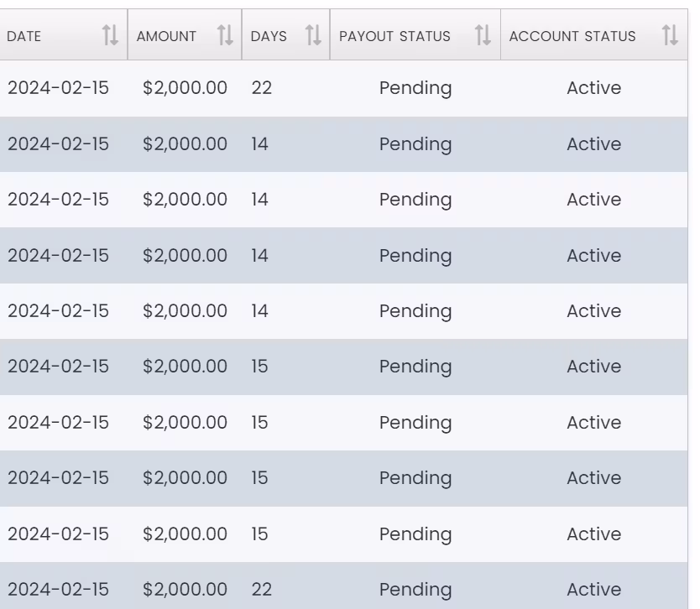Select the first row's date 2024-02-15

click(x=58, y=88)
